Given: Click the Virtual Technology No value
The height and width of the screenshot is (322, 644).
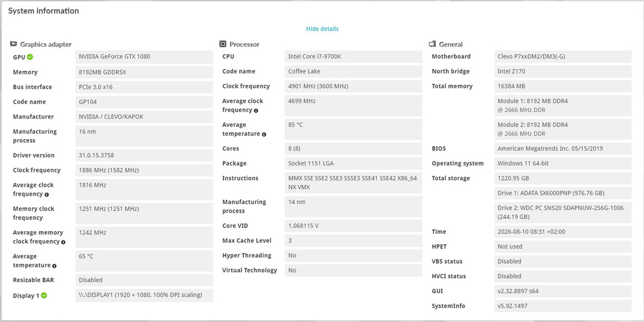Looking at the screenshot, I should tap(354, 270).
